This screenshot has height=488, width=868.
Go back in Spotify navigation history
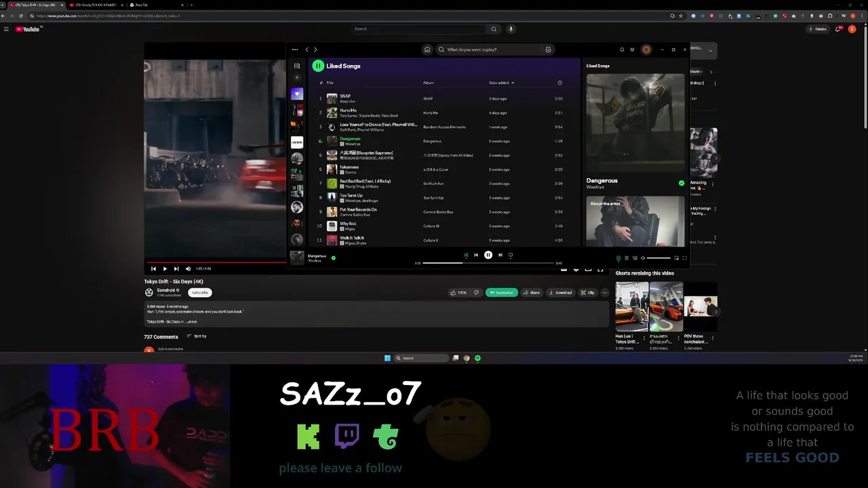tap(307, 49)
